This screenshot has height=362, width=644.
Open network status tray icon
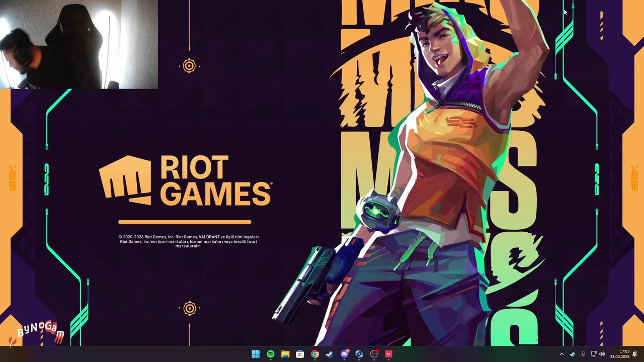click(594, 354)
